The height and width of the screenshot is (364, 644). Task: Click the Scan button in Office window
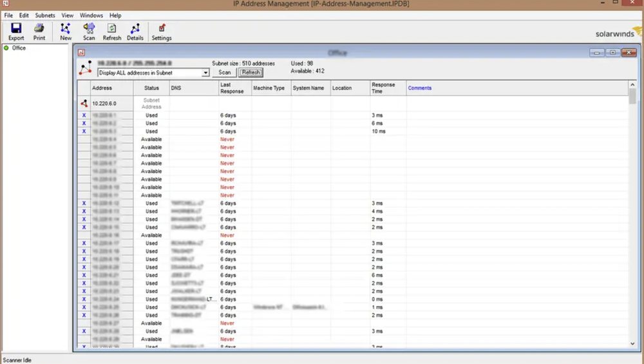[224, 72]
